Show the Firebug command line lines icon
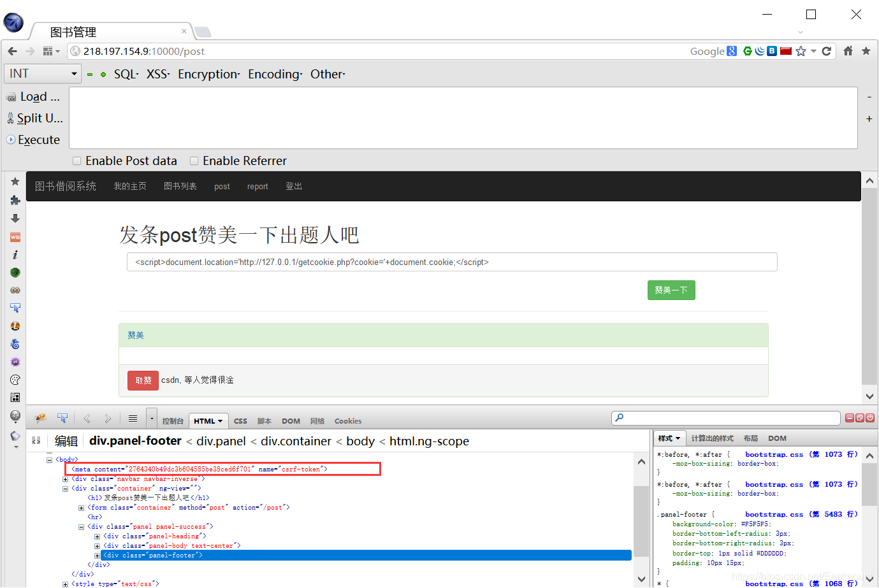Viewport: 879px width, 588px height. pos(133,419)
